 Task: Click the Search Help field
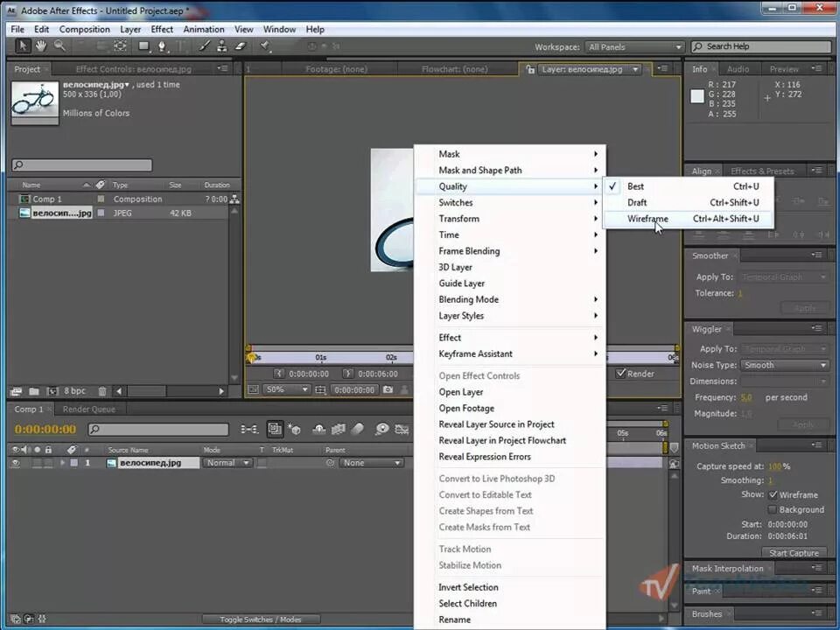click(760, 46)
